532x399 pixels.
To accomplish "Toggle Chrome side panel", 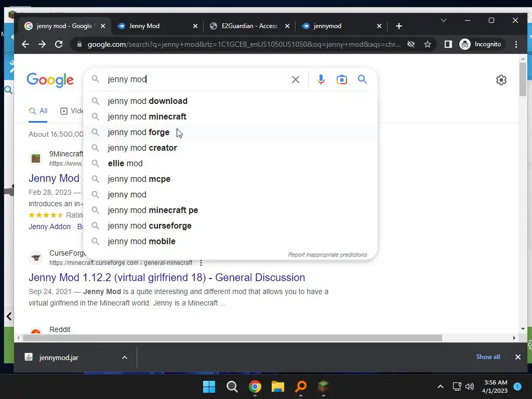I will (448, 44).
